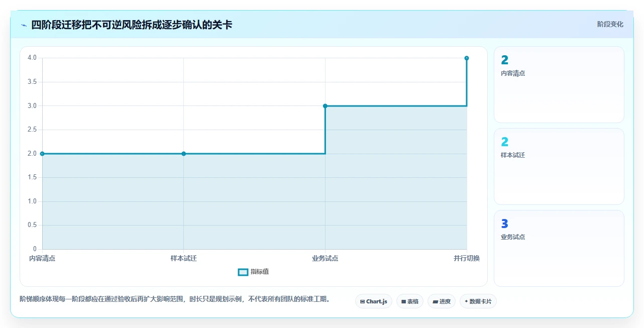Click the 进度 tag
This screenshot has width=644, height=328.
click(x=442, y=301)
